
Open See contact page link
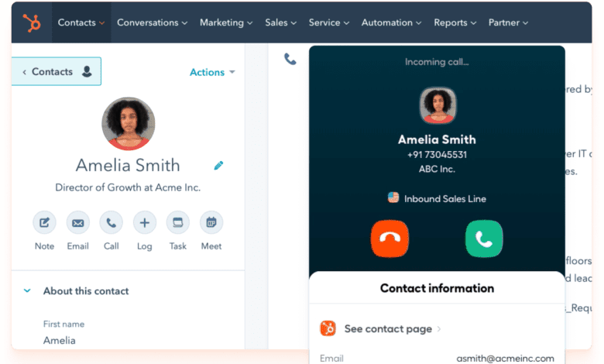click(x=388, y=329)
